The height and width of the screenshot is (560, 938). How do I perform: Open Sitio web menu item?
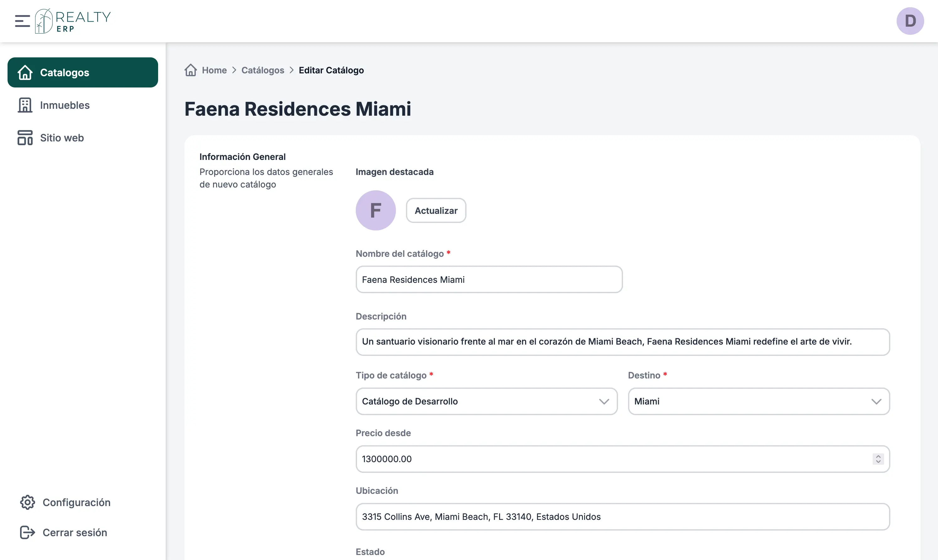coord(62,138)
